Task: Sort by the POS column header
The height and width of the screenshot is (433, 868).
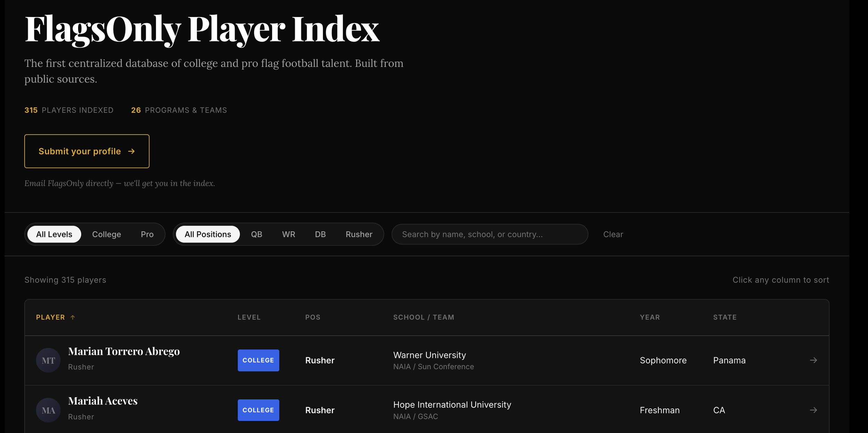Action: (x=313, y=317)
